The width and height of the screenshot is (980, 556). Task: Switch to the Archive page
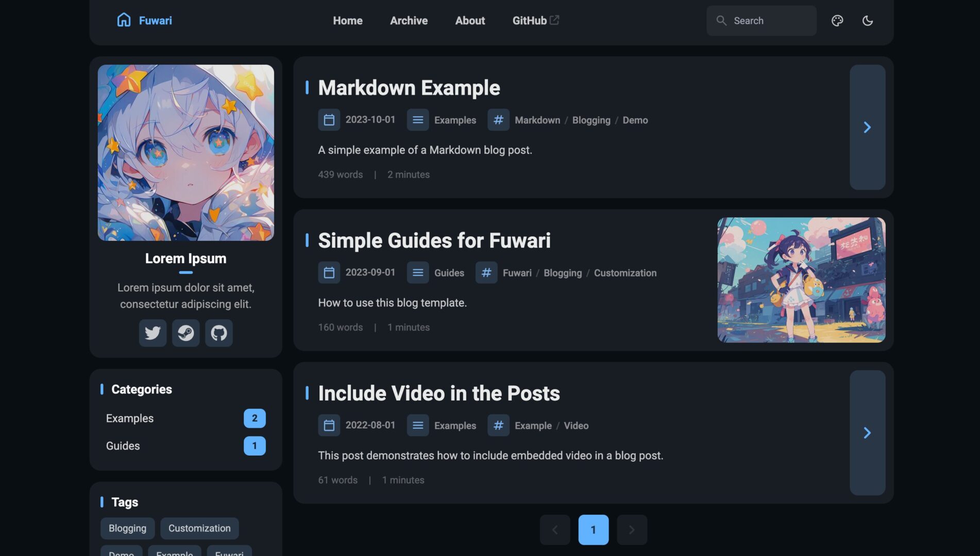coord(409,21)
